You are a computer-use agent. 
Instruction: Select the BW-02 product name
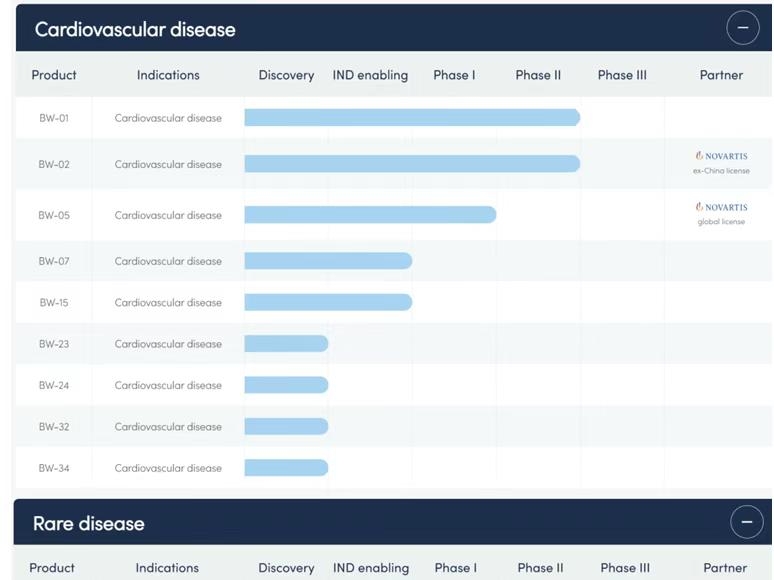54,164
